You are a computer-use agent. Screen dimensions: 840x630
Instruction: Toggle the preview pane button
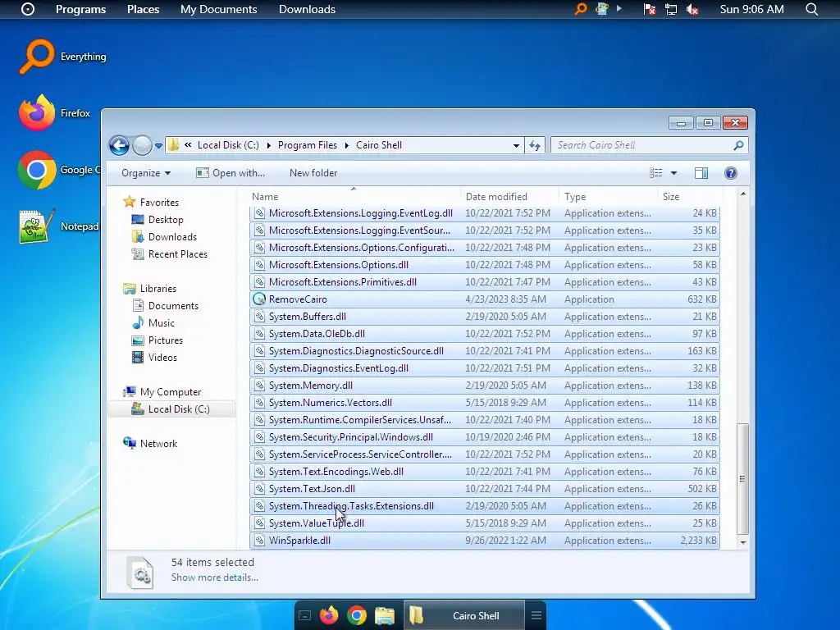[701, 173]
